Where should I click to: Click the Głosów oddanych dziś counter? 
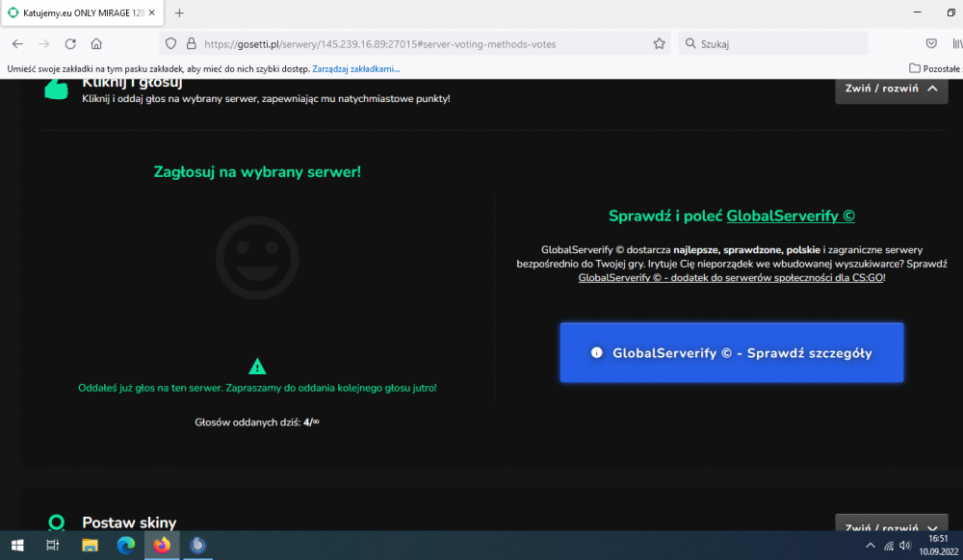pos(257,422)
